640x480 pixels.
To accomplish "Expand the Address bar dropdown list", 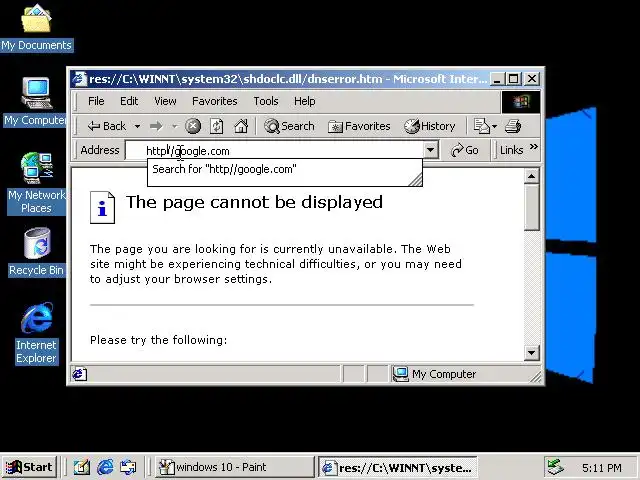I will point(430,150).
